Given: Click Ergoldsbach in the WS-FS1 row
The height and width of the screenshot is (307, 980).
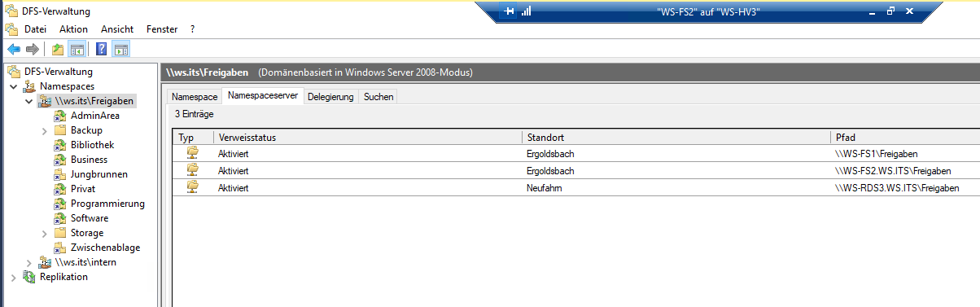Looking at the screenshot, I should pos(550,153).
